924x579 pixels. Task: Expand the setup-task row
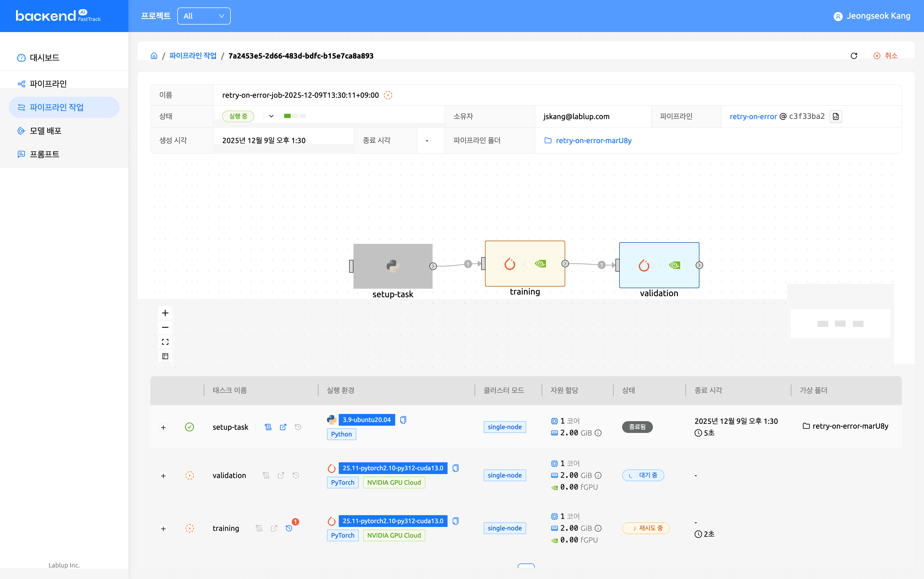point(163,427)
